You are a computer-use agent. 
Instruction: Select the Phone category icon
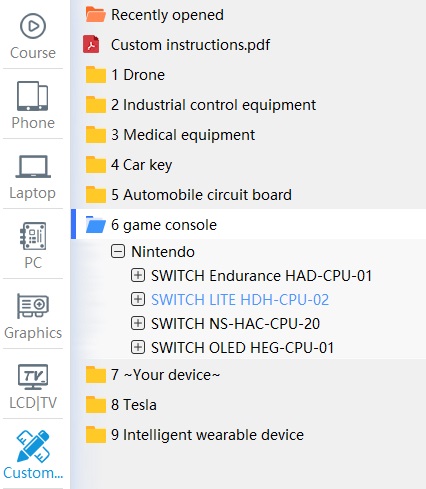33,96
